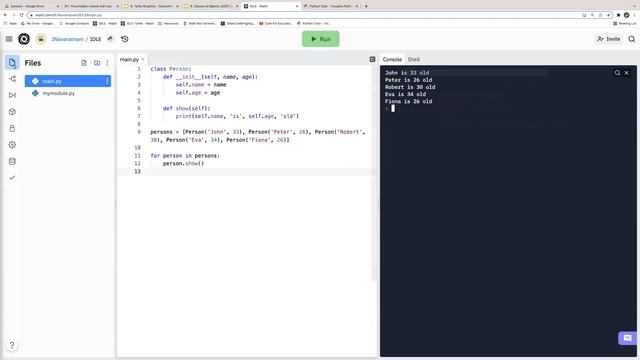Open the Files panel three-dot menu
Viewport: 640px width, 360px height.
[107, 63]
